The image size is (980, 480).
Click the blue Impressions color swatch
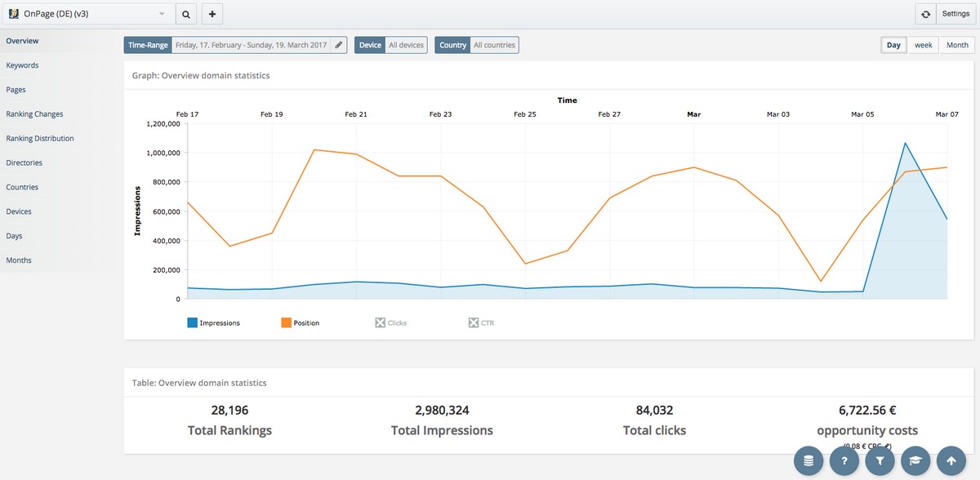tap(192, 323)
